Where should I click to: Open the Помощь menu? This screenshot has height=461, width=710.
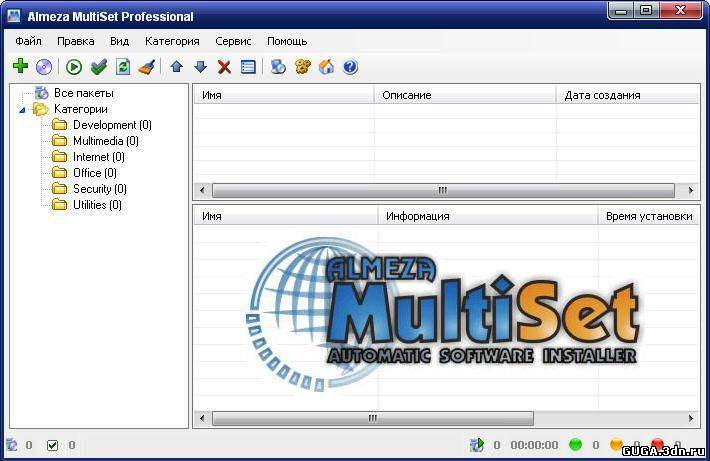(287, 41)
